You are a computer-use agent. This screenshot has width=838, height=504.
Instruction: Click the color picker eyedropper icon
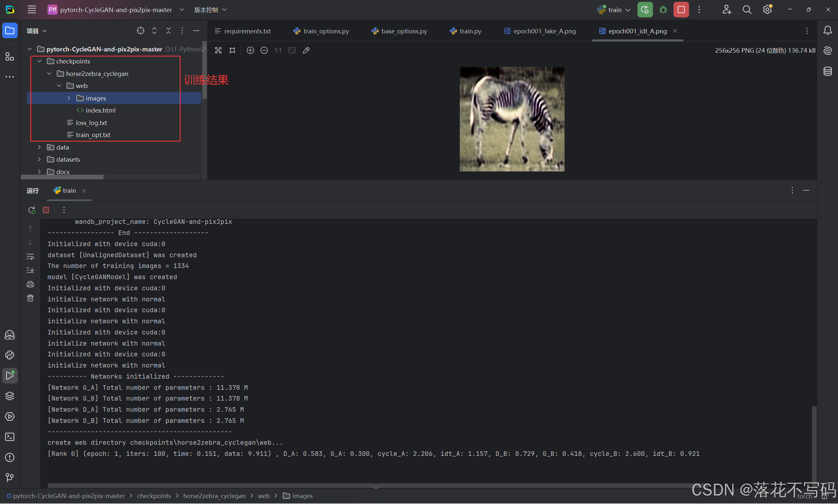pyautogui.click(x=306, y=50)
